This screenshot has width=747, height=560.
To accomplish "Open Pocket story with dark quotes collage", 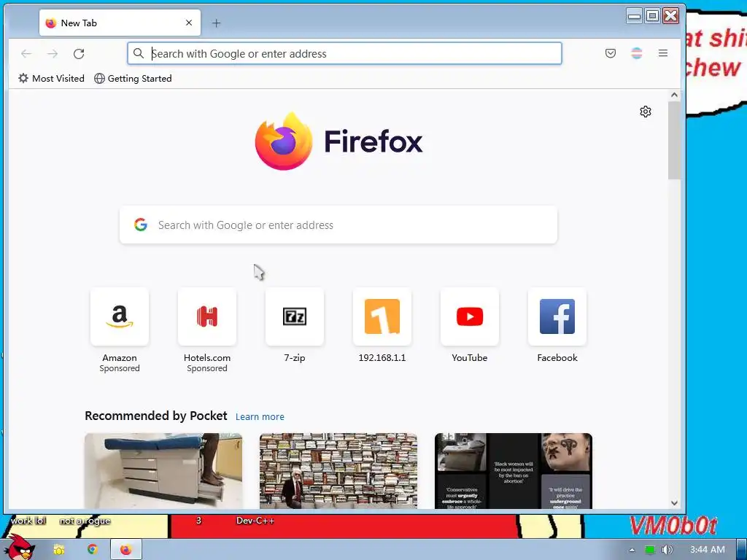I will (514, 471).
